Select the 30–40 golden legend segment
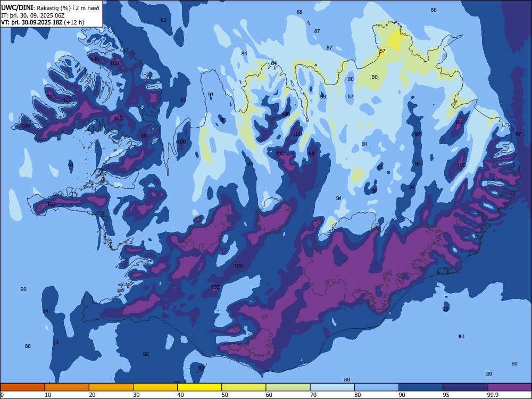This screenshot has width=532, height=399. coord(155,387)
